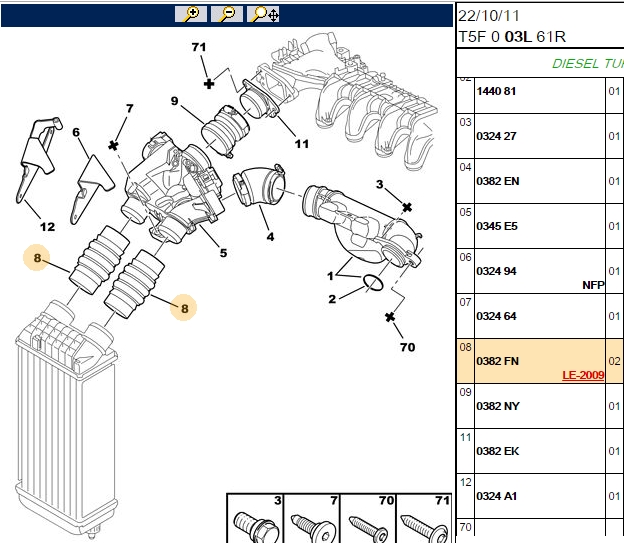This screenshot has height=543, width=624.
Task: Click quantity 02 in the 0382 FN row
Action: (x=614, y=361)
